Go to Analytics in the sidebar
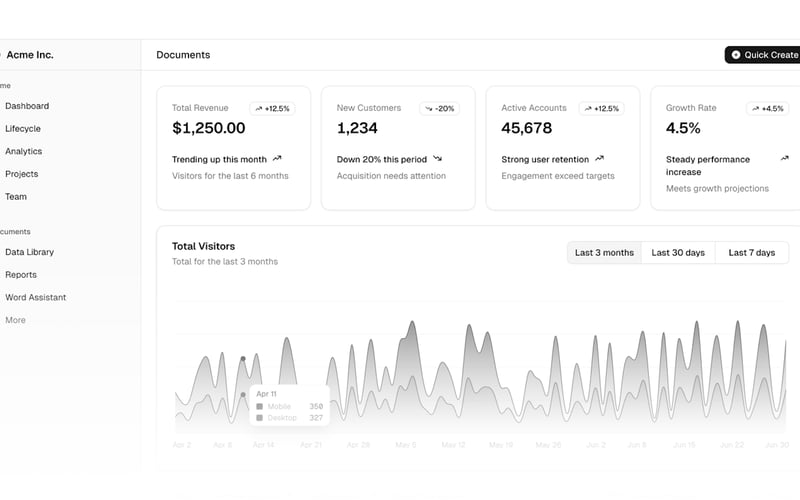The width and height of the screenshot is (800, 500). [23, 152]
